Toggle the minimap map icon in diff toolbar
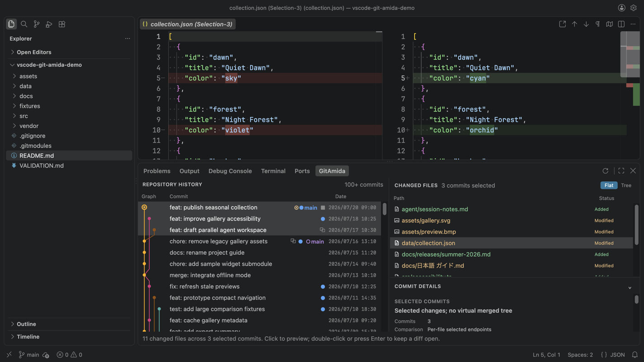The height and width of the screenshot is (362, 644). click(x=610, y=24)
